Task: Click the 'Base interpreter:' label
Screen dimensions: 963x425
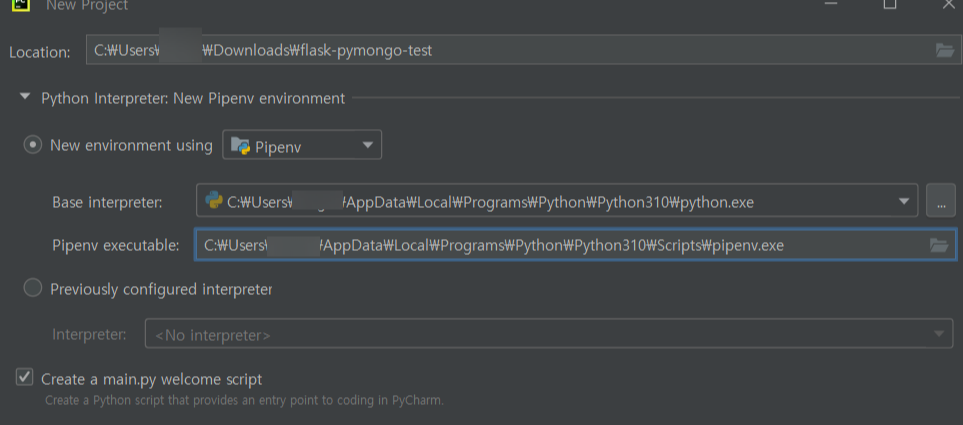Action: (107, 202)
